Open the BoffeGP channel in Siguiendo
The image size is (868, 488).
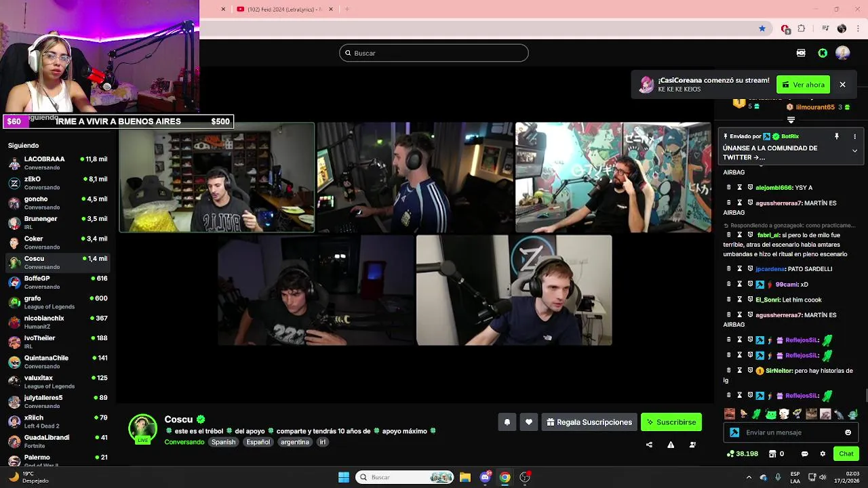(58, 282)
